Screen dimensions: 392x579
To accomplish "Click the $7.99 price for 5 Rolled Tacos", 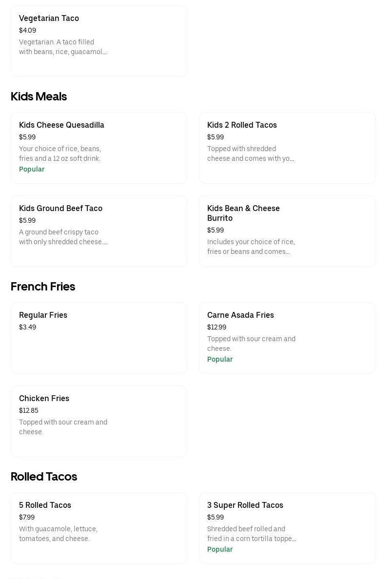I will [27, 517].
